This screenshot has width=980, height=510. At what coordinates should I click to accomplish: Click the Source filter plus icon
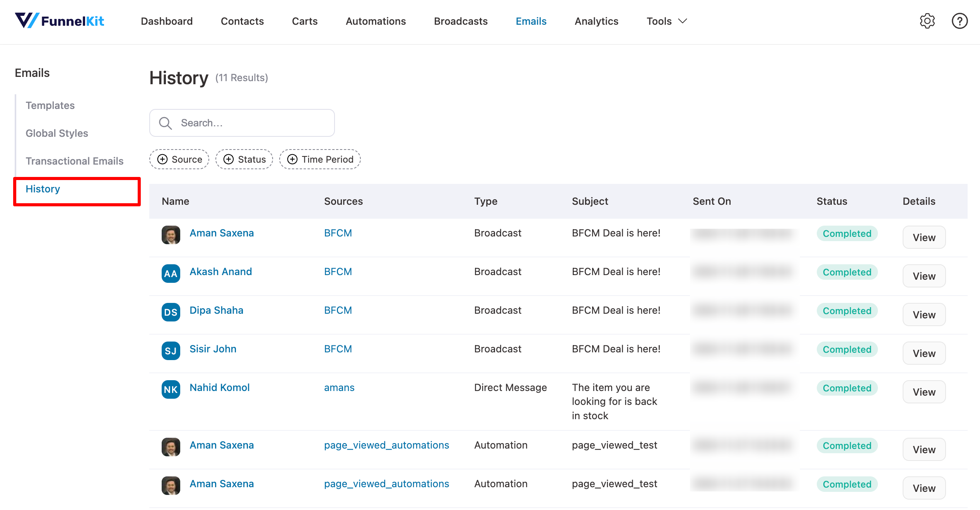point(163,159)
